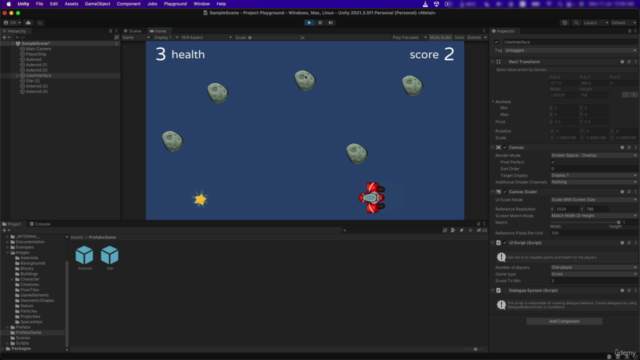Select PlayerShip in the Hierarchy
This screenshot has height=360, width=640.
(36, 54)
